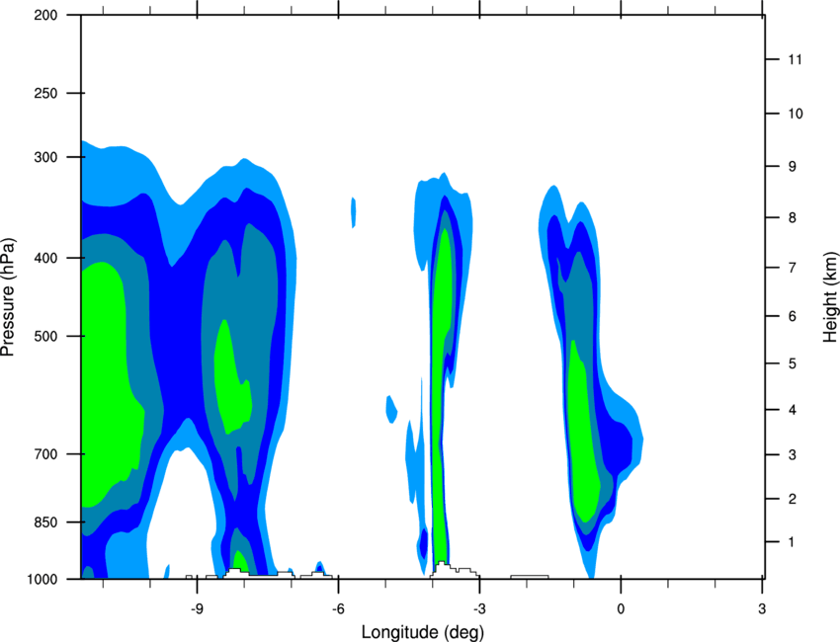840x642 pixels.
Task: Click the 5 km height tick label
Action: tap(793, 363)
